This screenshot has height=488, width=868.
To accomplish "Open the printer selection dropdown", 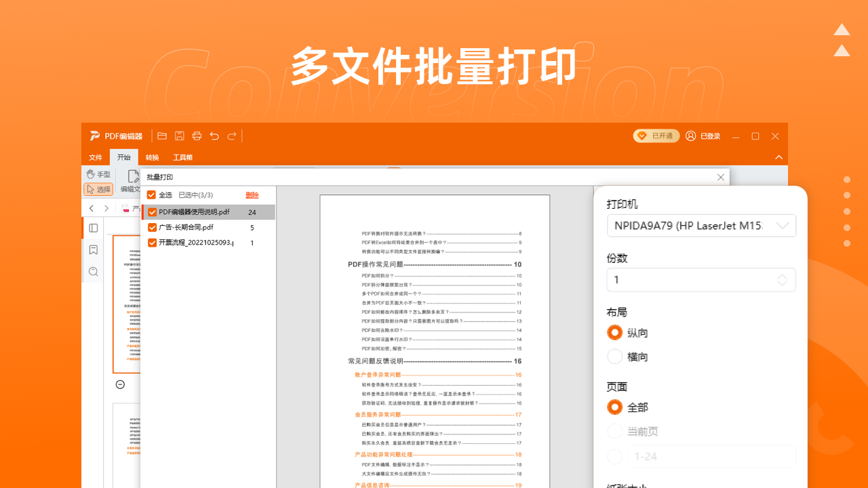I will pos(701,225).
